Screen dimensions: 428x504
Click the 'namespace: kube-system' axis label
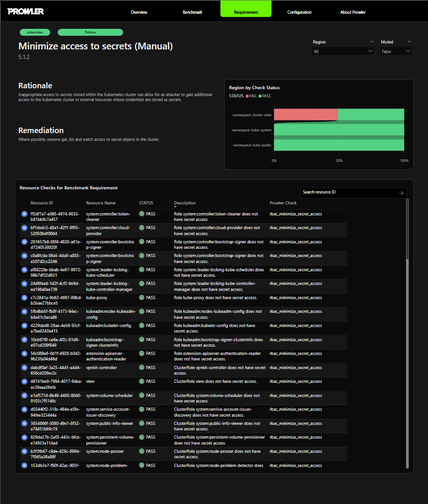pyautogui.click(x=251, y=130)
